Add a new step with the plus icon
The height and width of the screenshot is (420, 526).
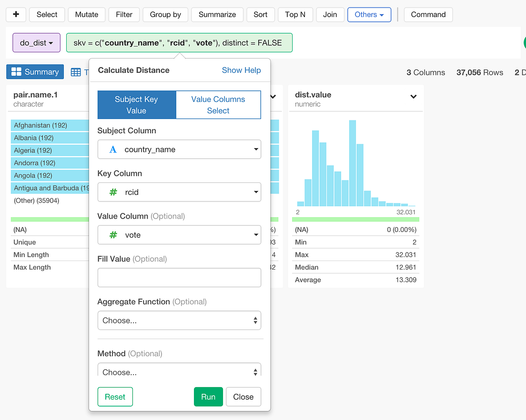point(16,14)
